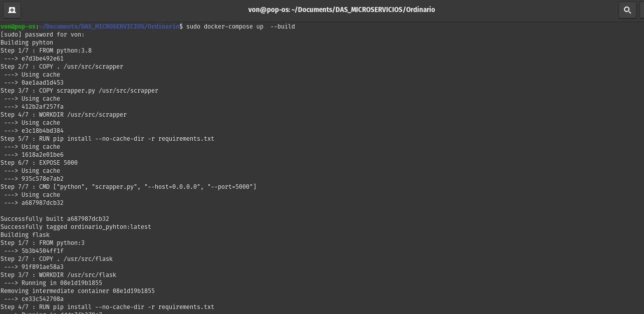This screenshot has height=314, width=644.
Task: Click 'Successfully tagged ordinario_pyhton:latest' line
Action: (x=76, y=227)
